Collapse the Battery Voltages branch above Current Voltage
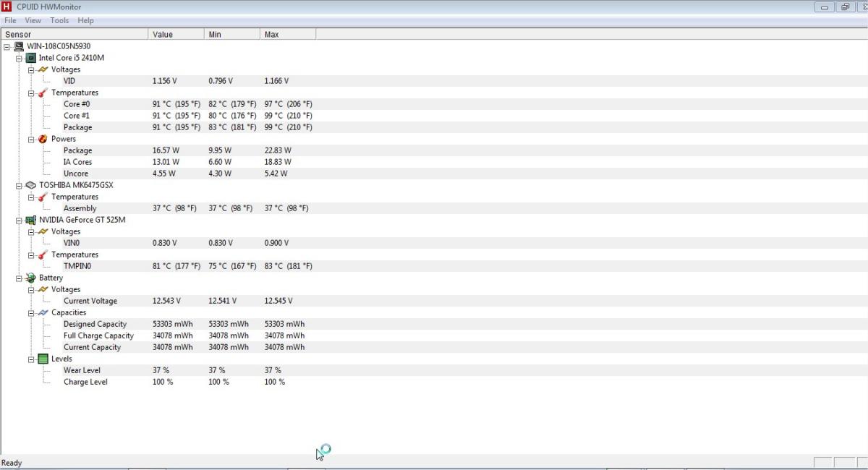Viewport: 868px width, 470px height. click(x=31, y=289)
